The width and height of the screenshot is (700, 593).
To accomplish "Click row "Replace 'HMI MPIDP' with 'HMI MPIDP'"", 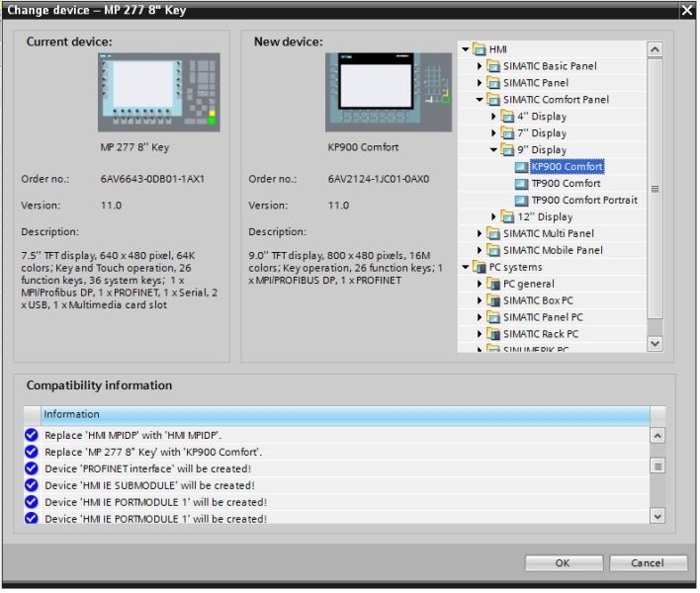I will (x=338, y=437).
